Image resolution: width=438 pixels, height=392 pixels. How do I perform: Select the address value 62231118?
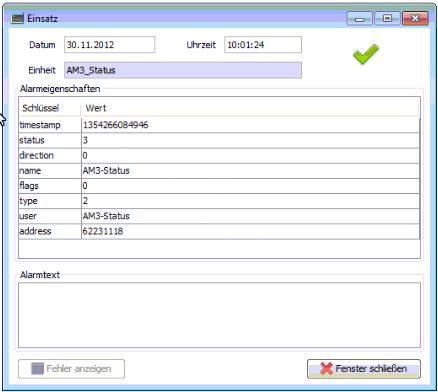pyautogui.click(x=250, y=231)
